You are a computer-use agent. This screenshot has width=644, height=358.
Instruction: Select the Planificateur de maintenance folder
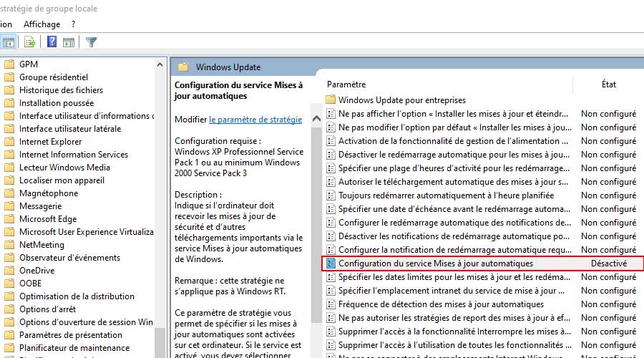[74, 348]
